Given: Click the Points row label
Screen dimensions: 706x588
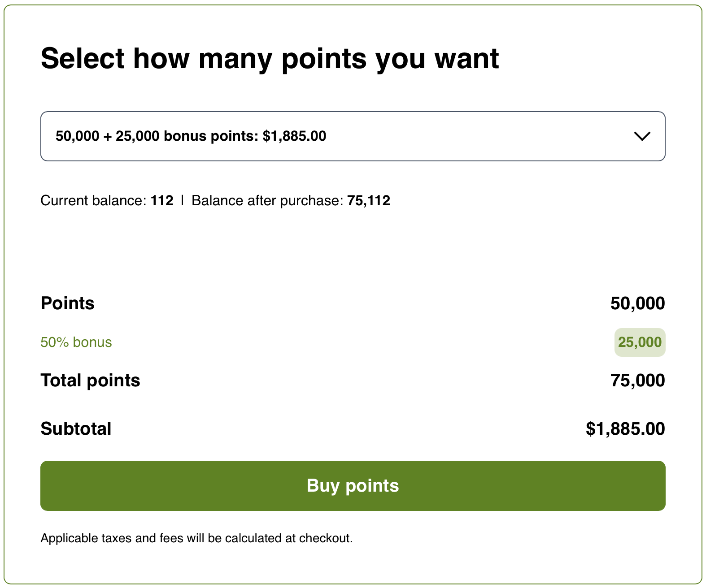Looking at the screenshot, I should (67, 303).
